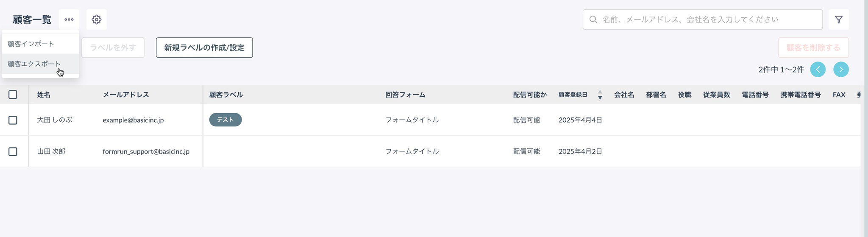Check the 山田 次郎 row checkbox
The image size is (868, 237).
click(13, 151)
